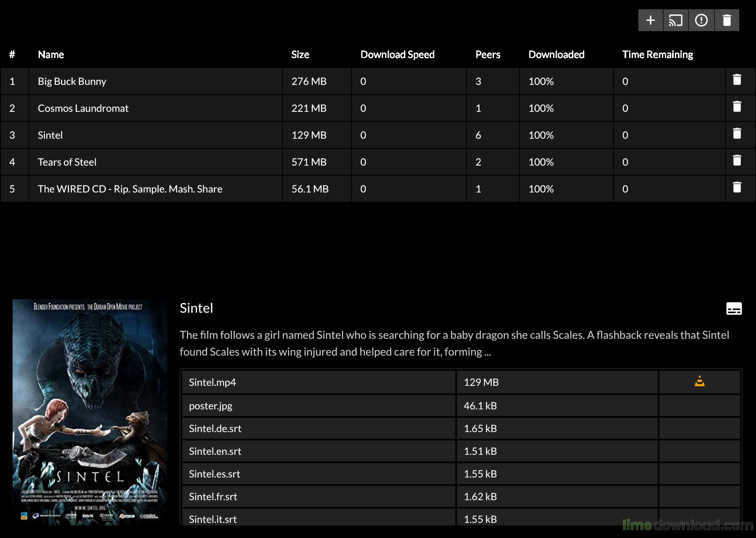Delete the Cosmos Laundromat torrent
Viewport: 756px width, 538px height.
click(x=737, y=107)
